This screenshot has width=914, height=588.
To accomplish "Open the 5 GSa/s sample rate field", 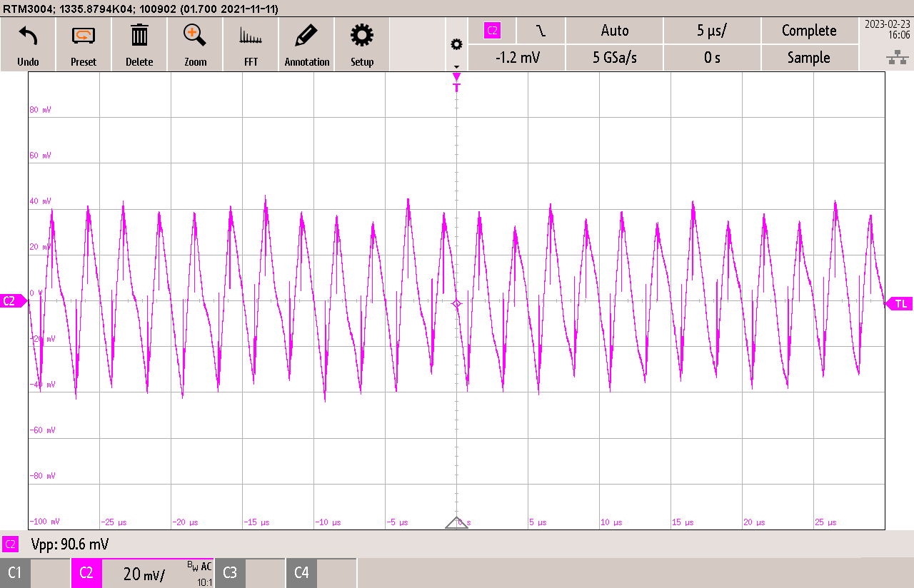I will coord(615,58).
